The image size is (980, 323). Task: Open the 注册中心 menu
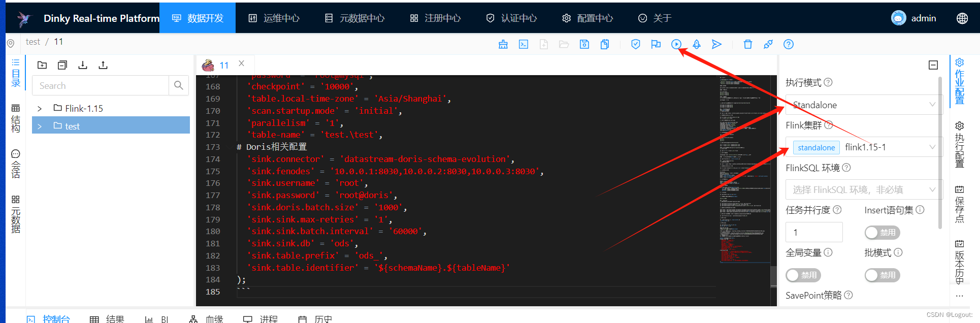click(x=435, y=18)
